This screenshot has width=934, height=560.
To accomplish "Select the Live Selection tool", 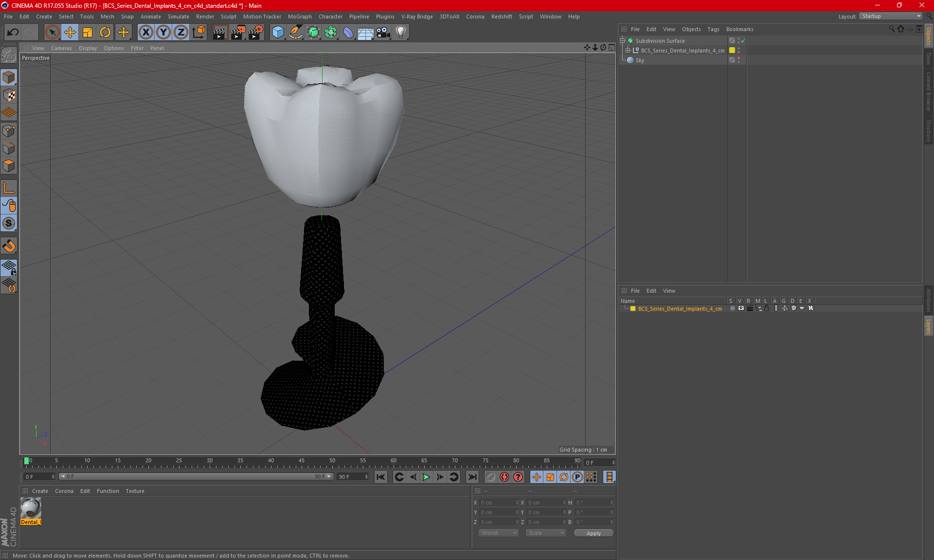I will (52, 33).
